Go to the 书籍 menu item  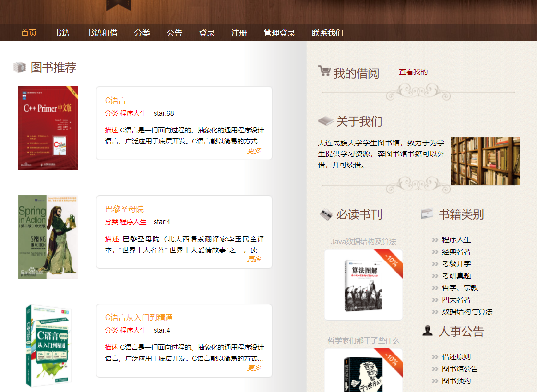point(61,33)
